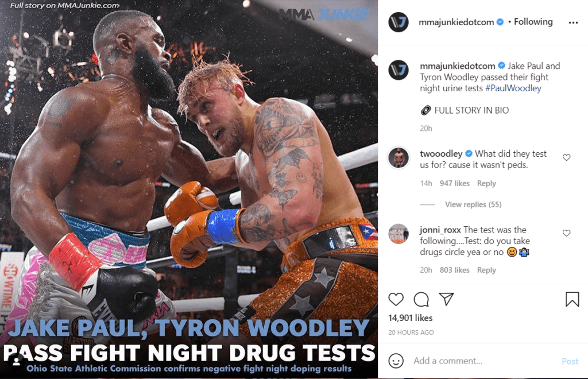Save post with the bookmark icon
Screen dimensions: 588x379
572,299
